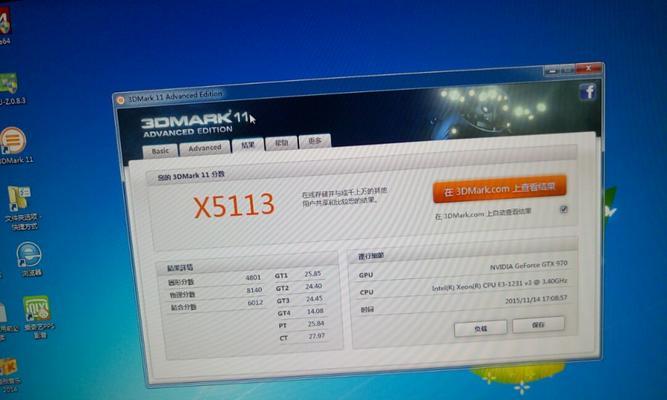Click the Intel Xeon CPU E3-1231 text
Viewport: 667px width, 400px height.
[499, 285]
